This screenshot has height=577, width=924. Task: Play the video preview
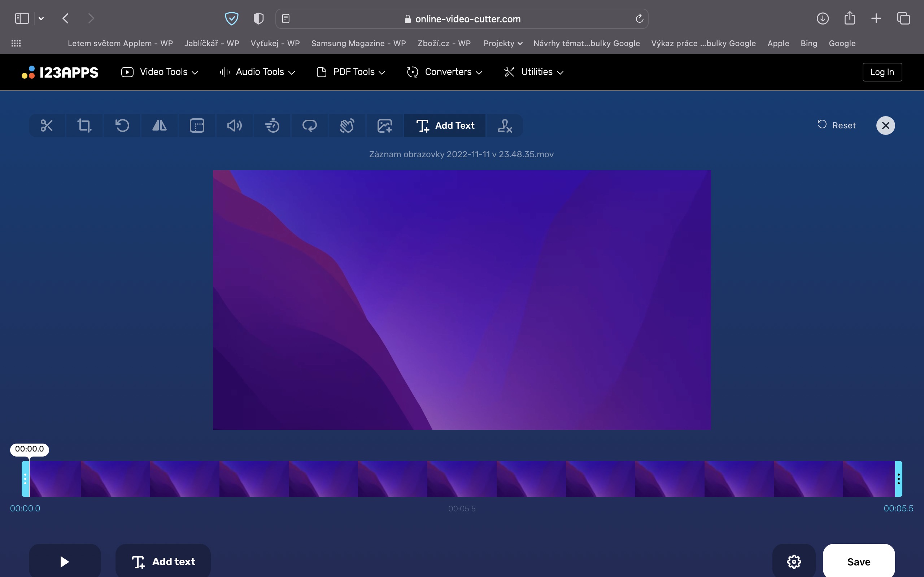tap(65, 561)
